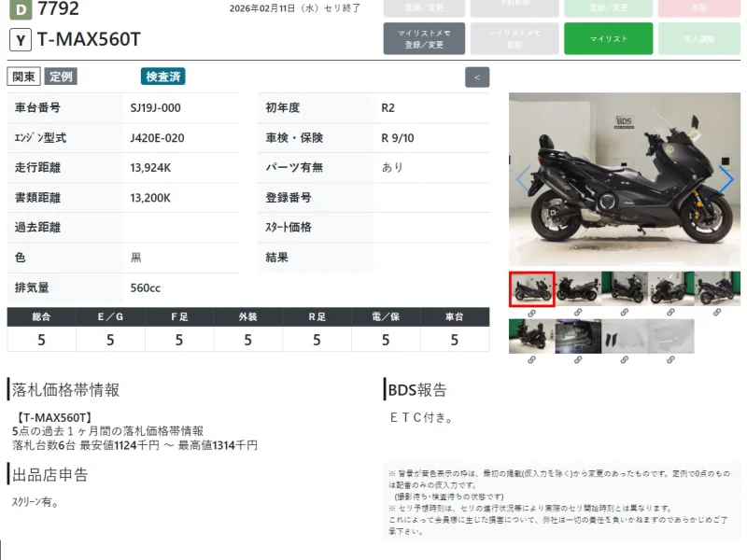Click the Y maker badge beside T-MAX560T
The image size is (747, 560).
(21, 40)
